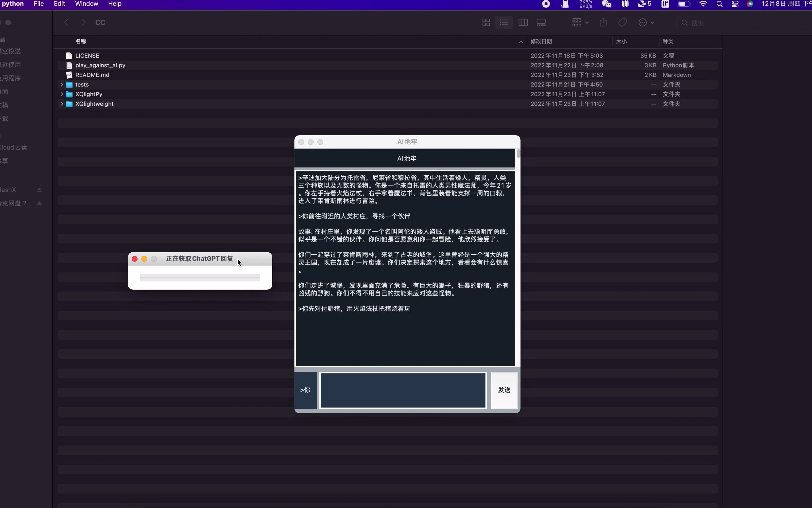Click the screen recording status icon
Screen dimensions: 812x508
(546, 4)
